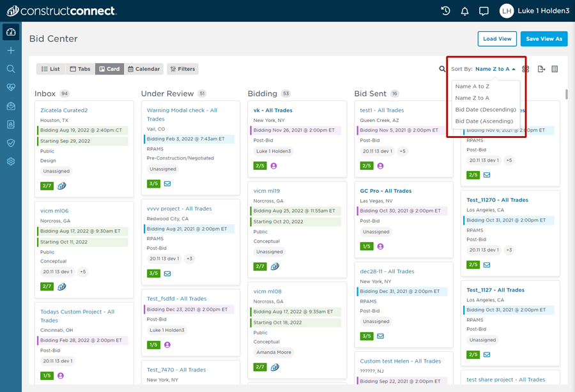
Task: Open Zicatela Curated2 project link
Action: coord(64,110)
